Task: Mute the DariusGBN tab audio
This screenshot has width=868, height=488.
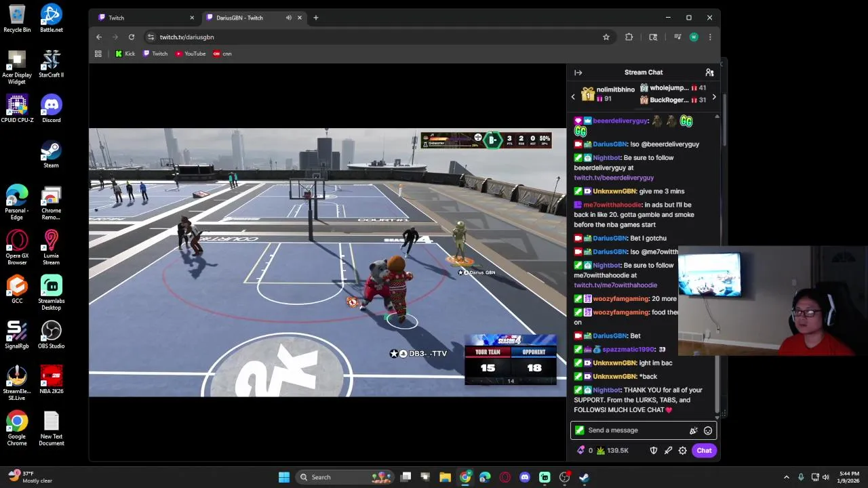Action: coord(289,18)
